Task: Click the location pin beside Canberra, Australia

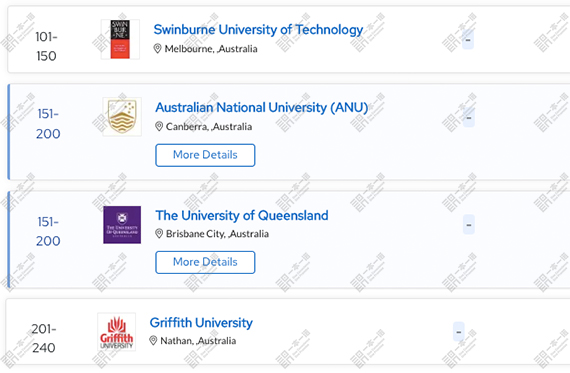Action: pyautogui.click(x=159, y=126)
